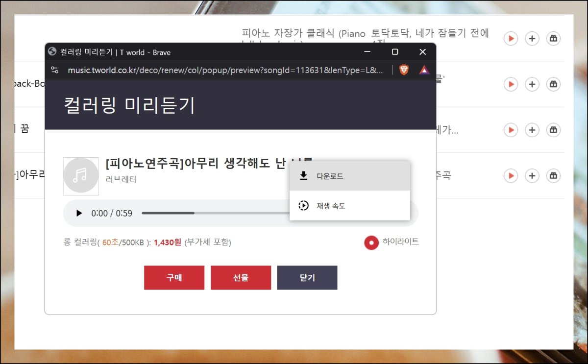Play the back-Bo row song preview

point(511,84)
